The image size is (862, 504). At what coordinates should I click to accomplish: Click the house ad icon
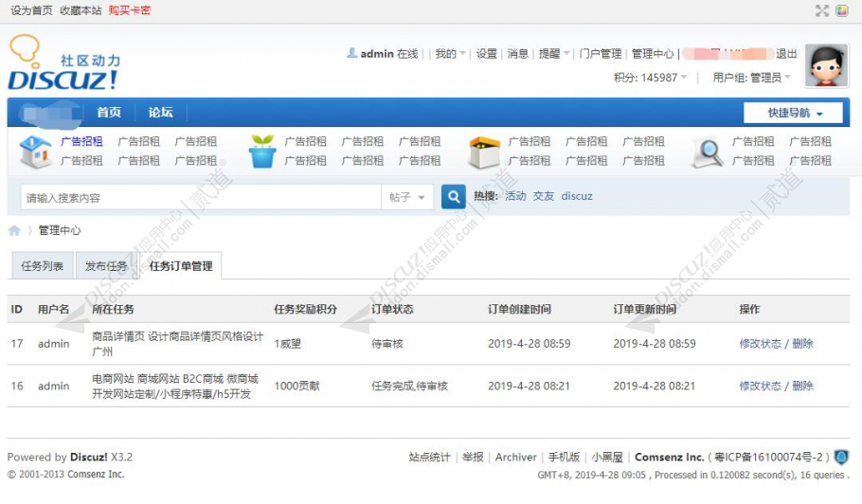coord(35,152)
